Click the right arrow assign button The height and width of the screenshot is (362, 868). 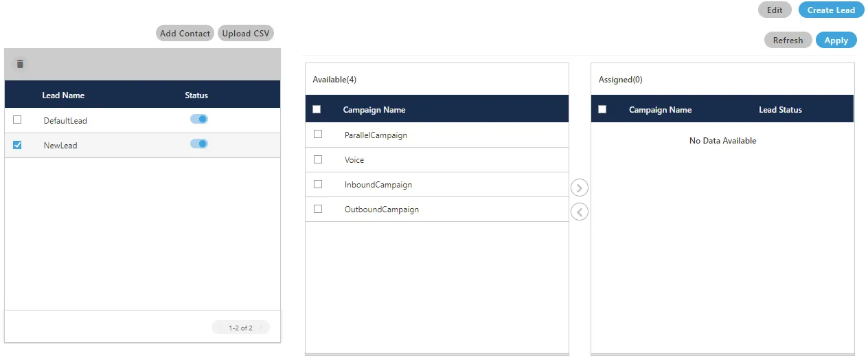point(580,188)
